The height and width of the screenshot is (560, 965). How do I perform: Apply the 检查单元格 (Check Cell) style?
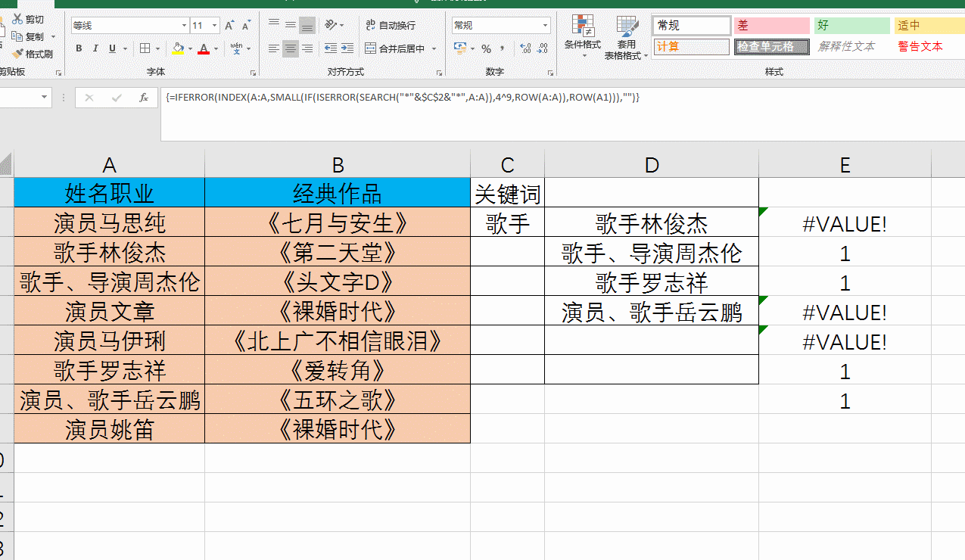[x=771, y=47]
